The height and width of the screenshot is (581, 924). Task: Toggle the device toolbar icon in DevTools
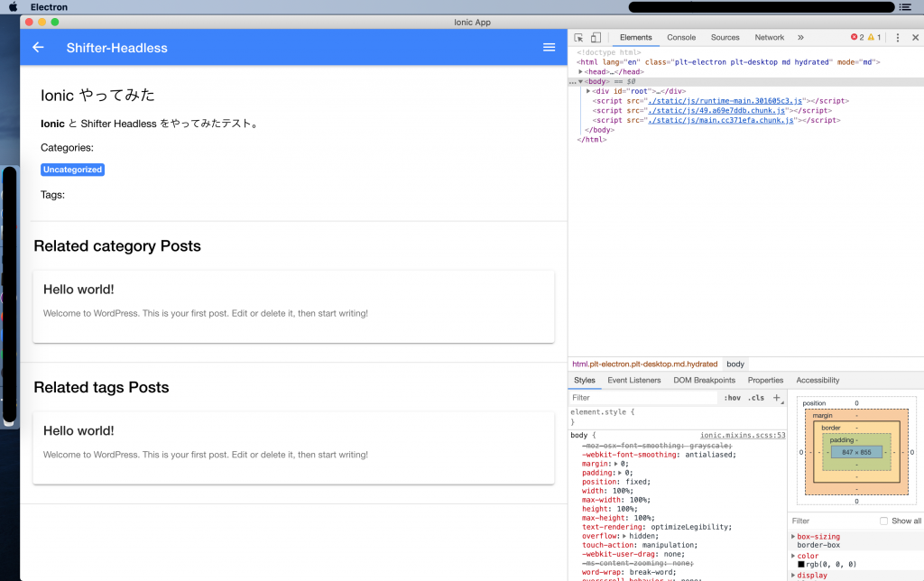[596, 38]
